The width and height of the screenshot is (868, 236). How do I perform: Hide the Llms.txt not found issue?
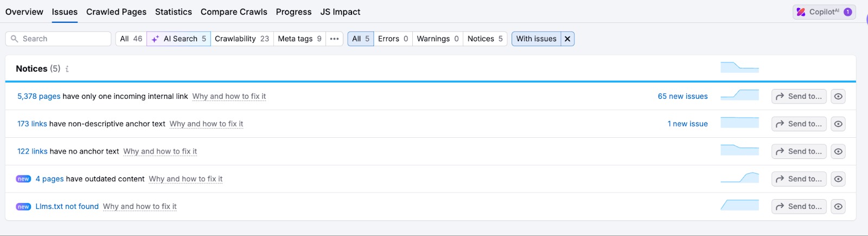tap(838, 207)
